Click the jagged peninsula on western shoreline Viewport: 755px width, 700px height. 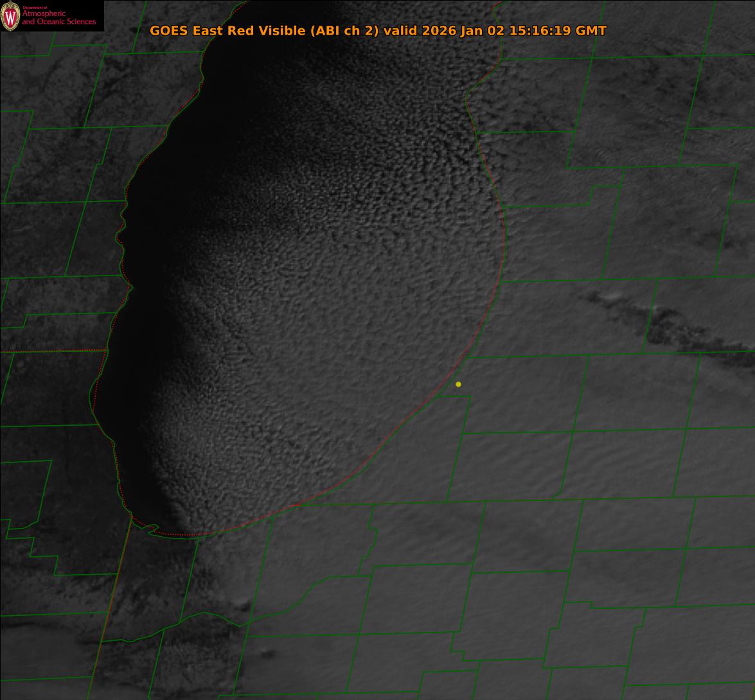tap(121, 231)
